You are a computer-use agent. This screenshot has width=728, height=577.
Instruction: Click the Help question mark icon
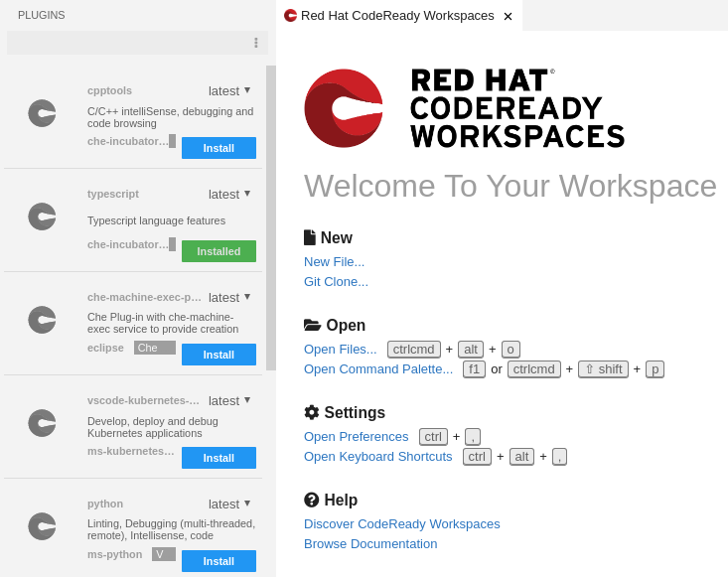(x=312, y=500)
